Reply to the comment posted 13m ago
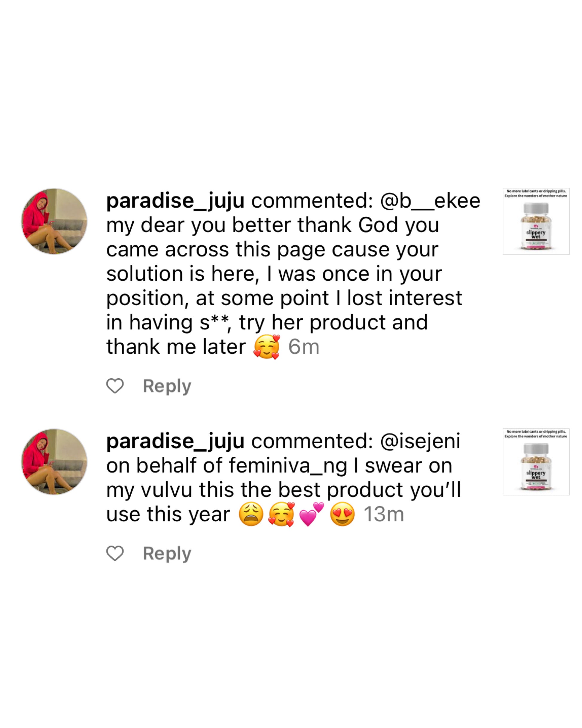582x728 pixels. (167, 553)
